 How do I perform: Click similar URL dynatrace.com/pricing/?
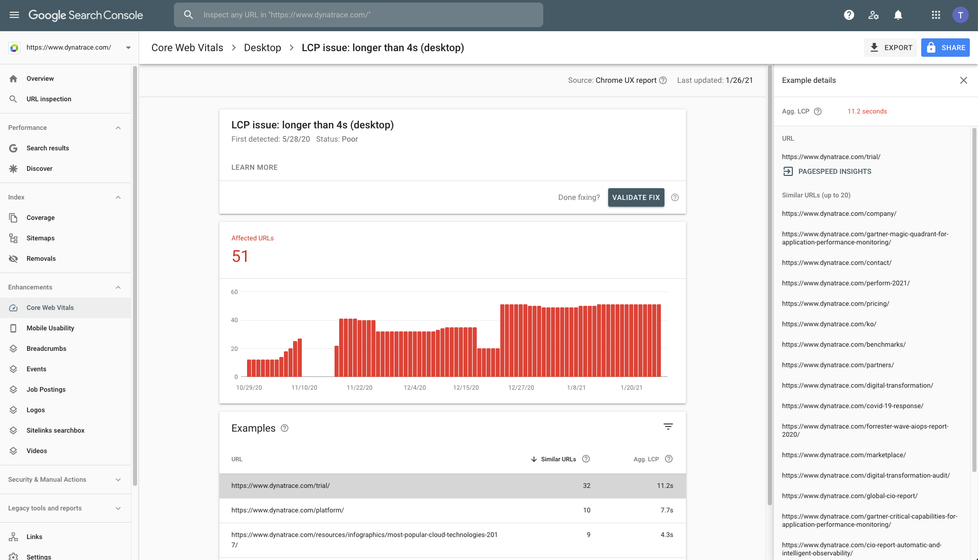click(835, 304)
